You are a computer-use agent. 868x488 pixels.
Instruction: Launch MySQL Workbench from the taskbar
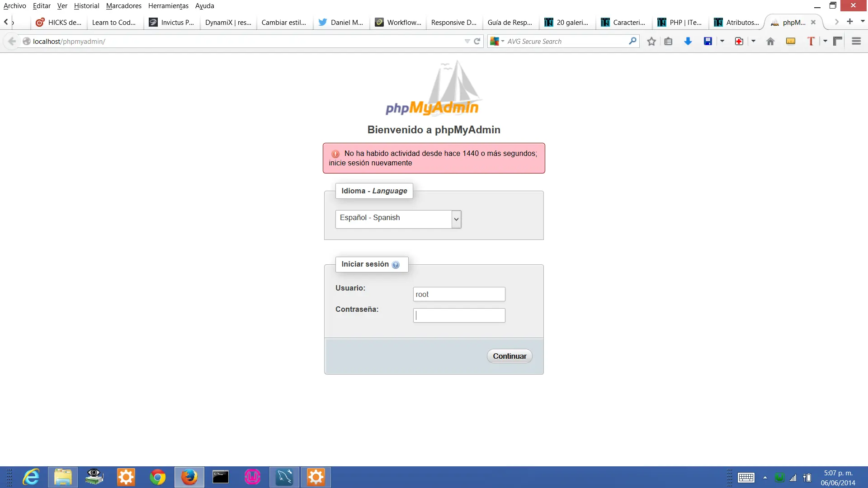coord(284,477)
